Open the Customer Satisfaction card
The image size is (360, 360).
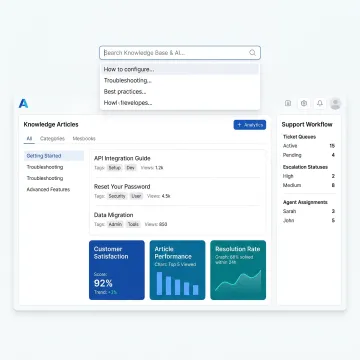pos(117,270)
